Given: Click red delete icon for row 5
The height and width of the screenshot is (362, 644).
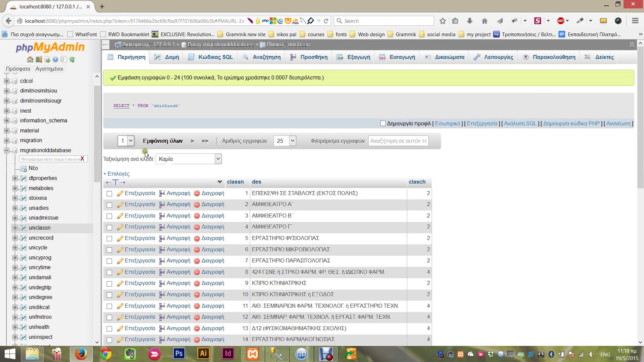Looking at the screenshot, I should [197, 238].
